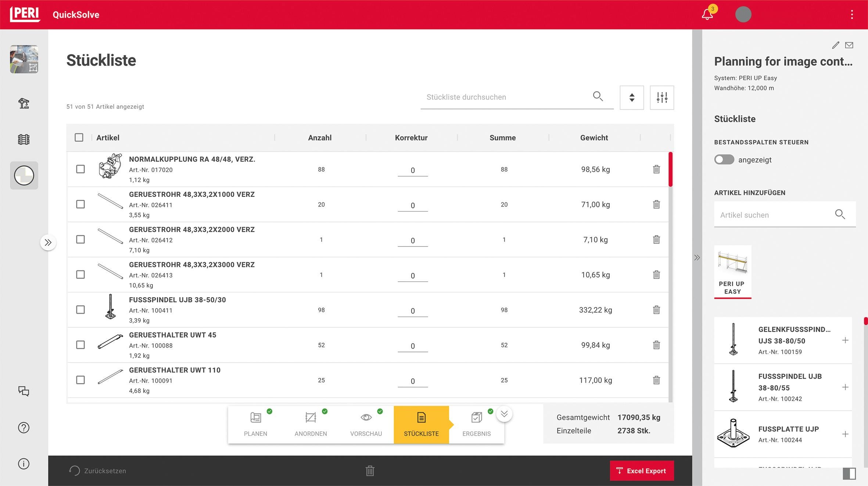Add FUSSPLATTE UJP with plus icon

pos(845,434)
